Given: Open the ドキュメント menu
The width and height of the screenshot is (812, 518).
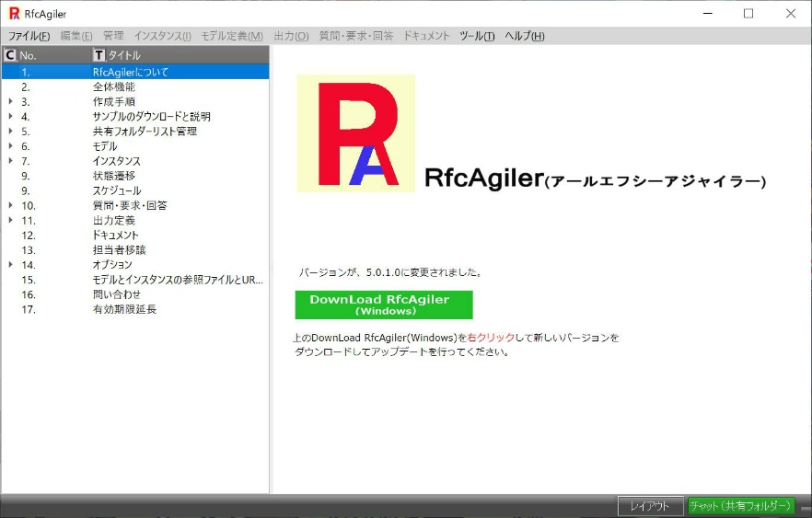Looking at the screenshot, I should [x=426, y=36].
